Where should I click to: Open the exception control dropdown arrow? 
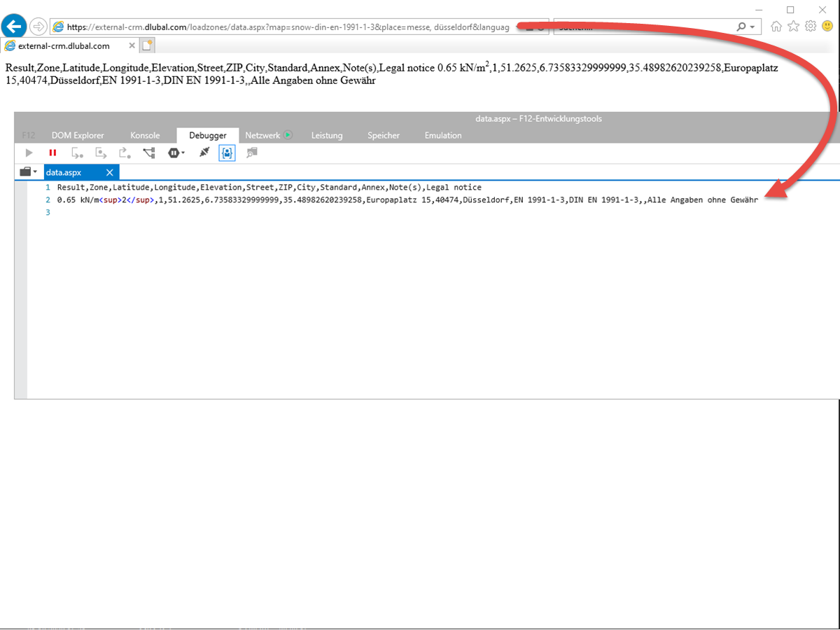tap(181, 153)
